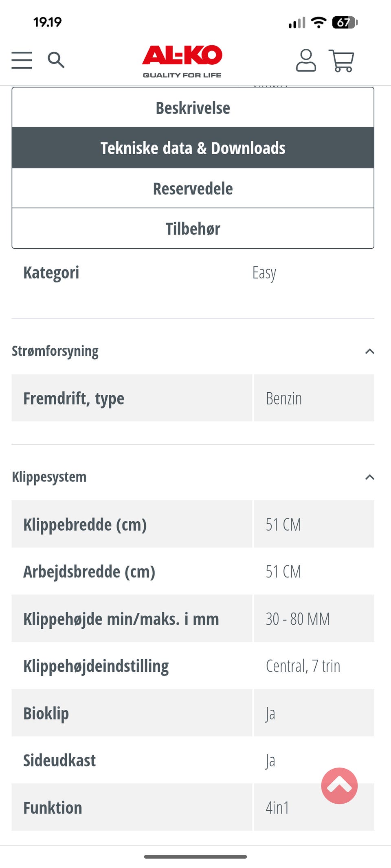This screenshot has width=391, height=868.
Task: Open the Tilbehør tab
Action: point(193,229)
